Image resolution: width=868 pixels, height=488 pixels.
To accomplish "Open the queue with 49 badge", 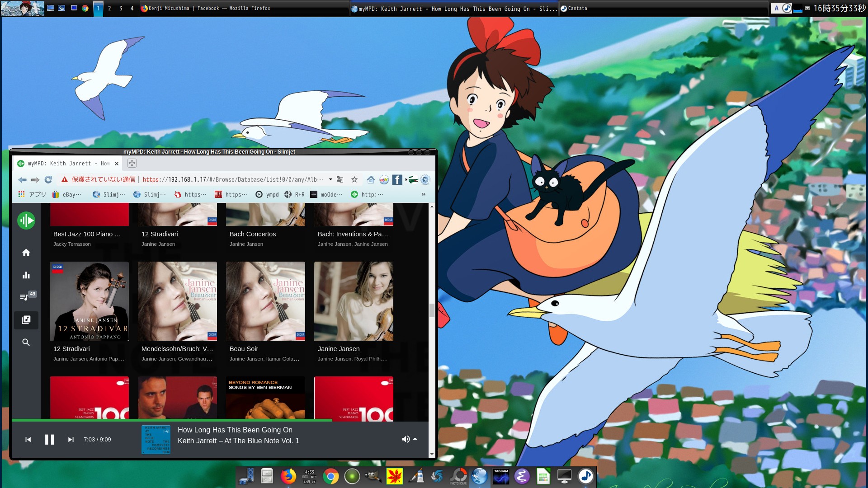I will [x=25, y=297].
